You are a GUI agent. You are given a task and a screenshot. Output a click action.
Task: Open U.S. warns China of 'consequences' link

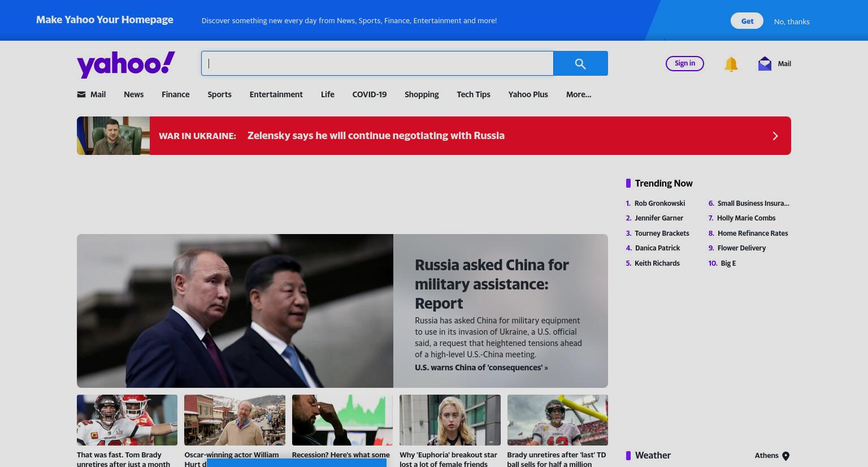click(x=481, y=367)
